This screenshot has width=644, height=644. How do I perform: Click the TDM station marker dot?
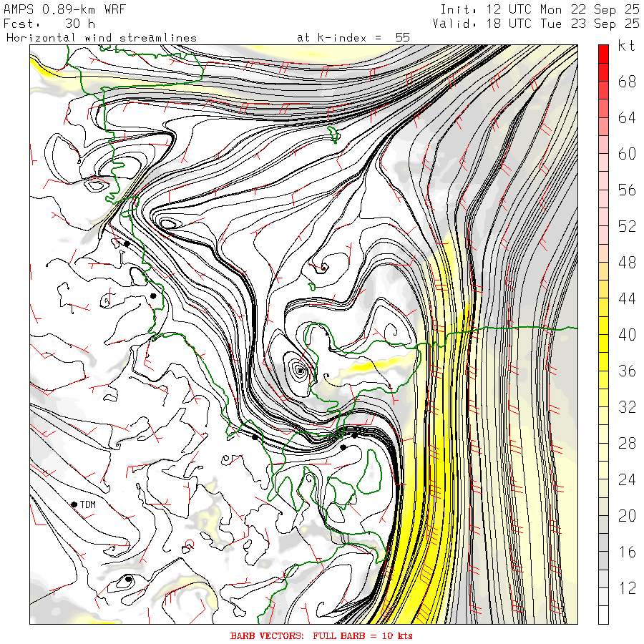click(74, 504)
